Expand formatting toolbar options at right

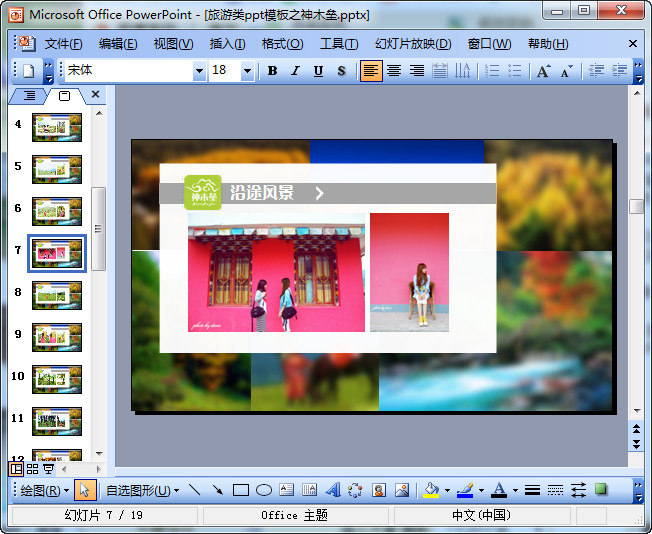coord(638,72)
